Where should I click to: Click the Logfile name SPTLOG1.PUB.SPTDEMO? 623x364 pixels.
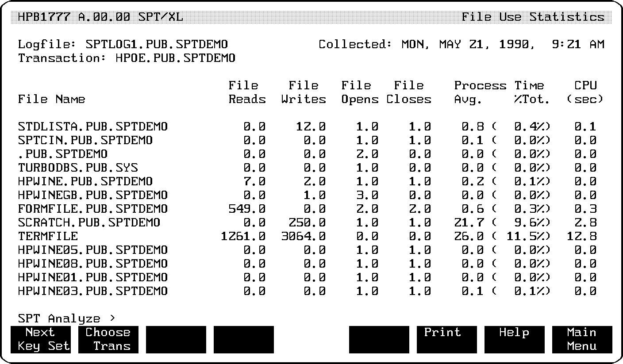(157, 44)
